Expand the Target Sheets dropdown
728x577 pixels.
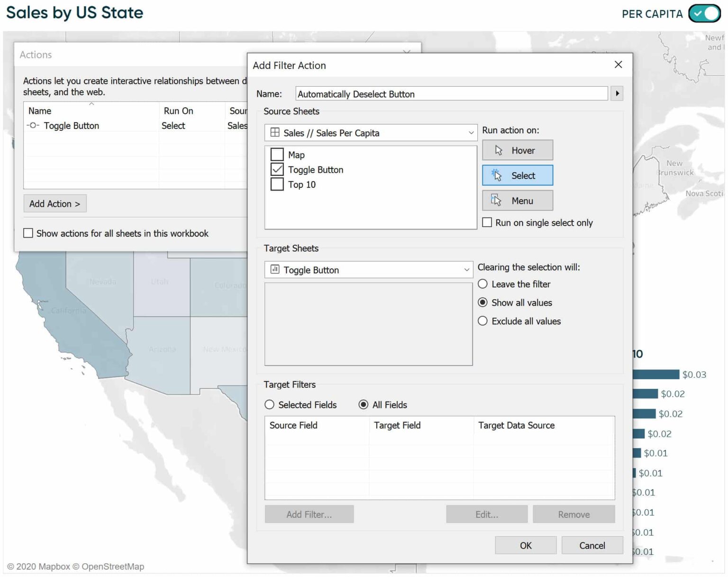point(466,269)
